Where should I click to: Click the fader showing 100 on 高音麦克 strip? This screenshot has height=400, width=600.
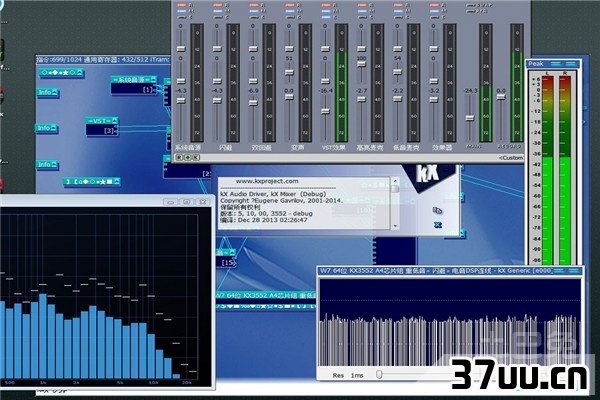pos(361,64)
